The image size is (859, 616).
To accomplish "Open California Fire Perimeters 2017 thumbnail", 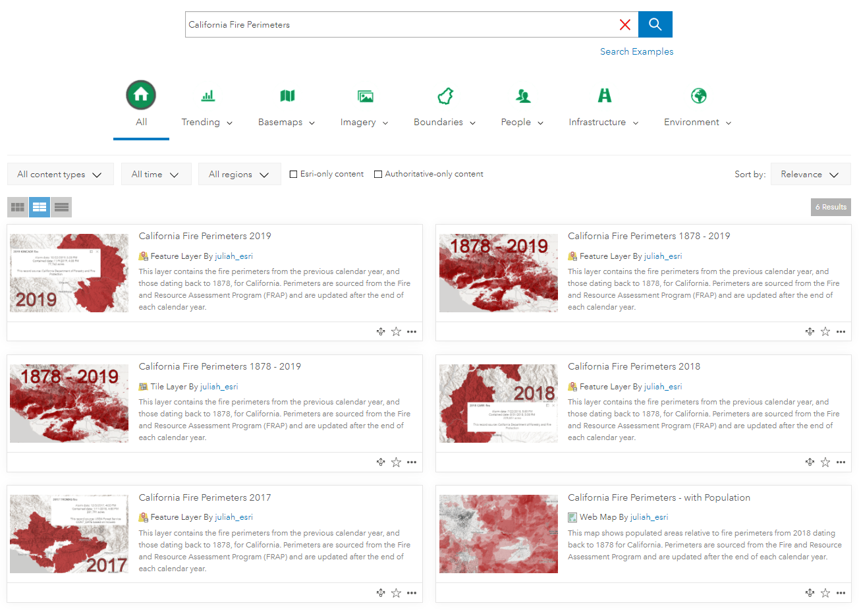I will pyautogui.click(x=69, y=534).
